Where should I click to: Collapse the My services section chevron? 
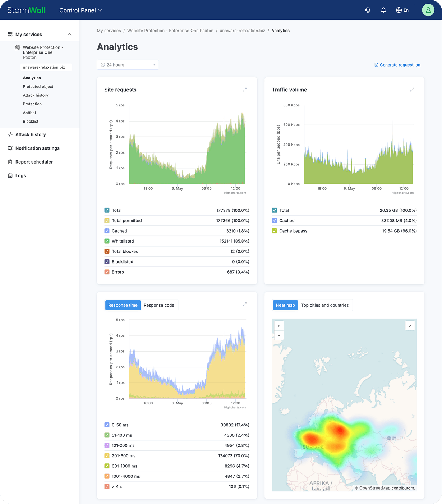point(69,35)
